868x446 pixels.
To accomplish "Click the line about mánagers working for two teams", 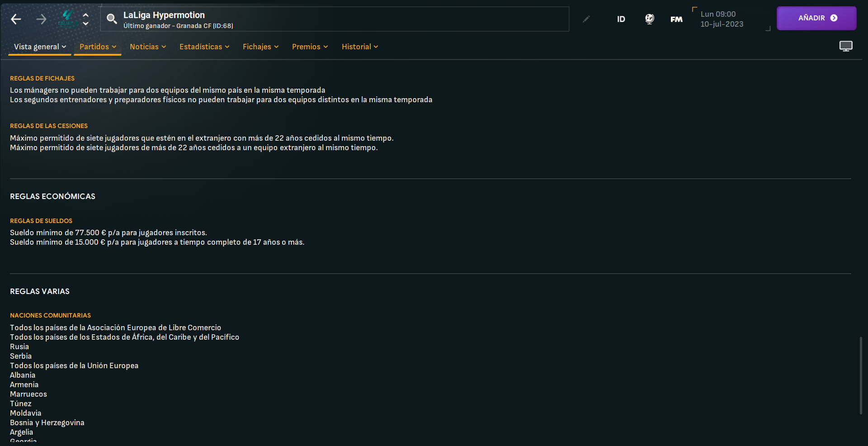I will click(x=168, y=90).
